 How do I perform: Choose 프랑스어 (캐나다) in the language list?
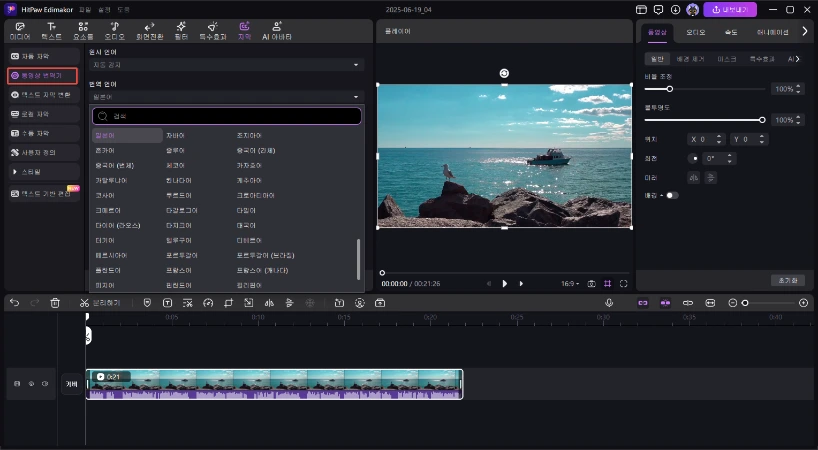[262, 271]
